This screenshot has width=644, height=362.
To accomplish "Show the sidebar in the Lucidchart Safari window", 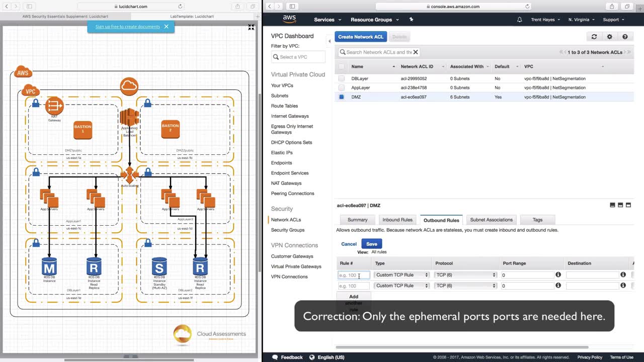I will pyautogui.click(x=29, y=7).
